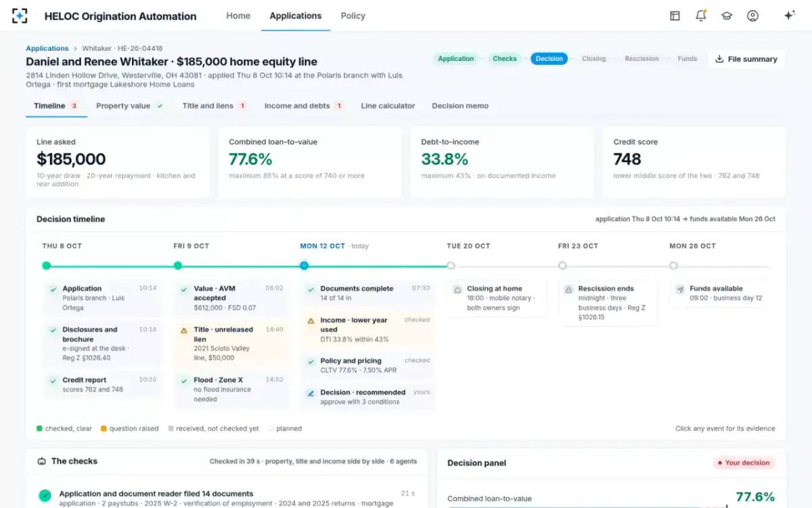The image size is (812, 508).
Task: Click warning icon on Income lower year
Action: pyautogui.click(x=311, y=320)
